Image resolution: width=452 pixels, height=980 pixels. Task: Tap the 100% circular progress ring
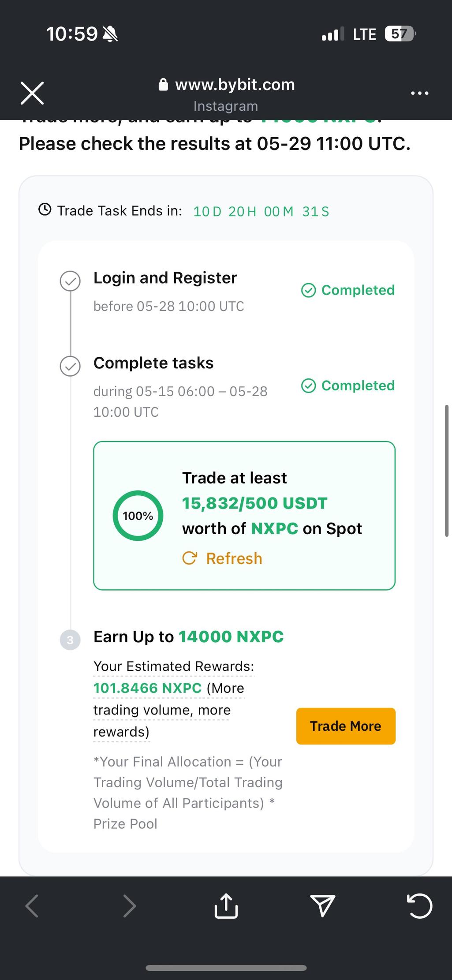coord(138,516)
